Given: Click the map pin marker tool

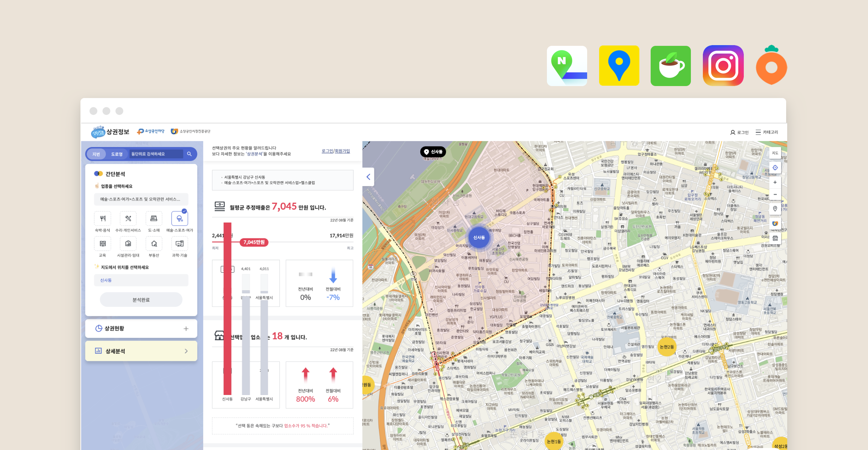Looking at the screenshot, I should [775, 209].
